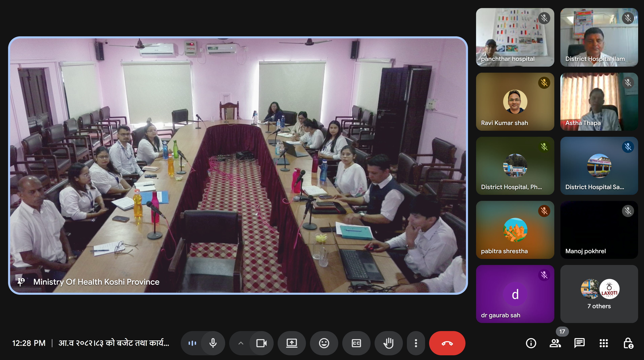The height and width of the screenshot is (360, 644).
Task: Expand video settings chevron
Action: click(241, 343)
